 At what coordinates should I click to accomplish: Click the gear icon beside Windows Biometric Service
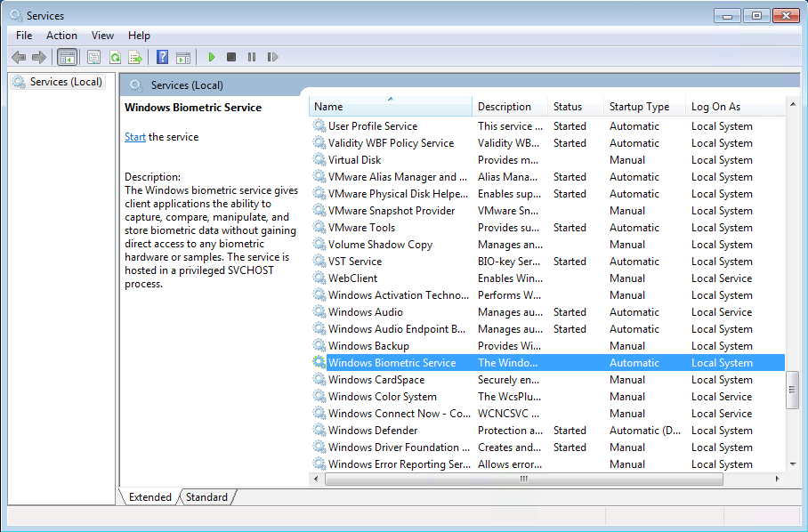[x=319, y=363]
